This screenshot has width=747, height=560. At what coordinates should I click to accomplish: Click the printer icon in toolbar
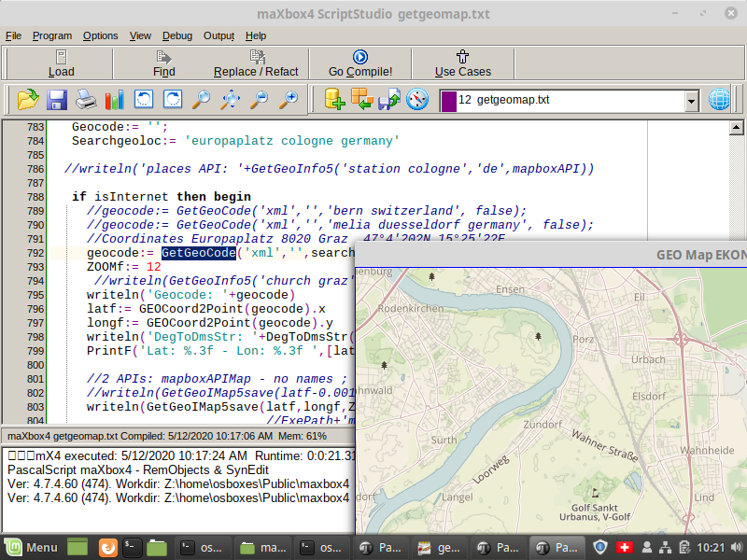[86, 99]
